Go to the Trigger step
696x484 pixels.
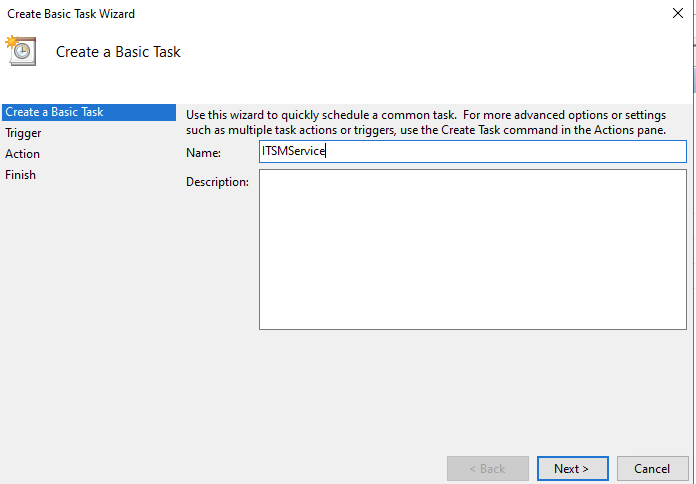pos(23,133)
